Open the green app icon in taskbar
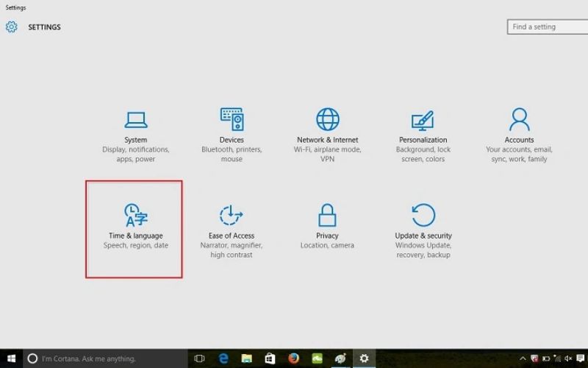 pyautogui.click(x=317, y=358)
